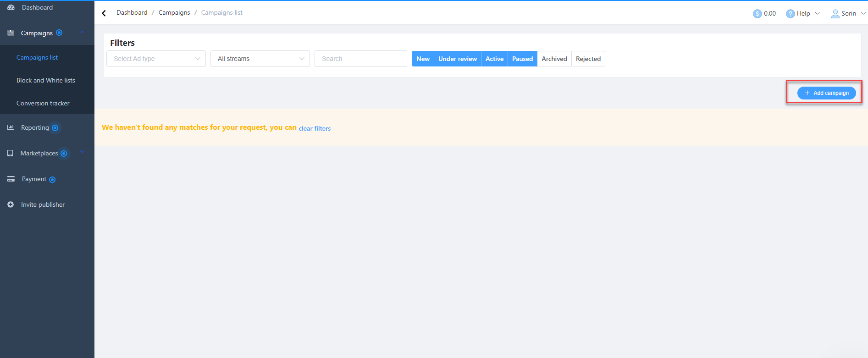
Task: Open Block and White lists menu item
Action: (x=46, y=80)
